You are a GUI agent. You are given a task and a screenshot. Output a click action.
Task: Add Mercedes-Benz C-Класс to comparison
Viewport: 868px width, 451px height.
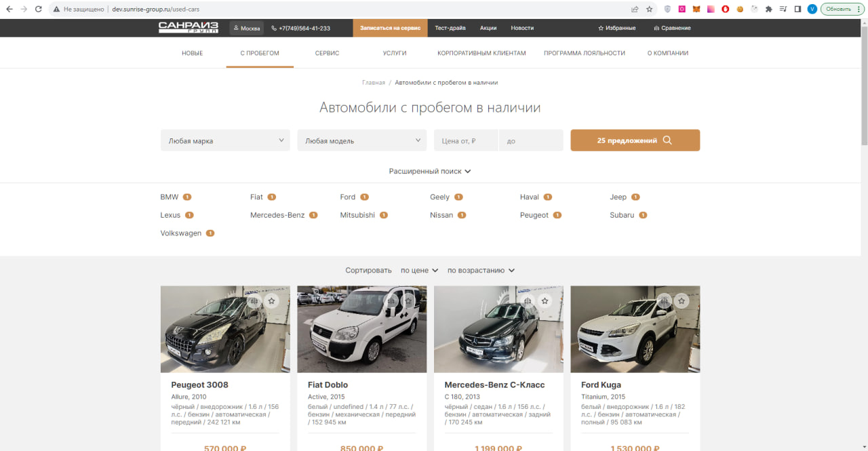(x=528, y=300)
